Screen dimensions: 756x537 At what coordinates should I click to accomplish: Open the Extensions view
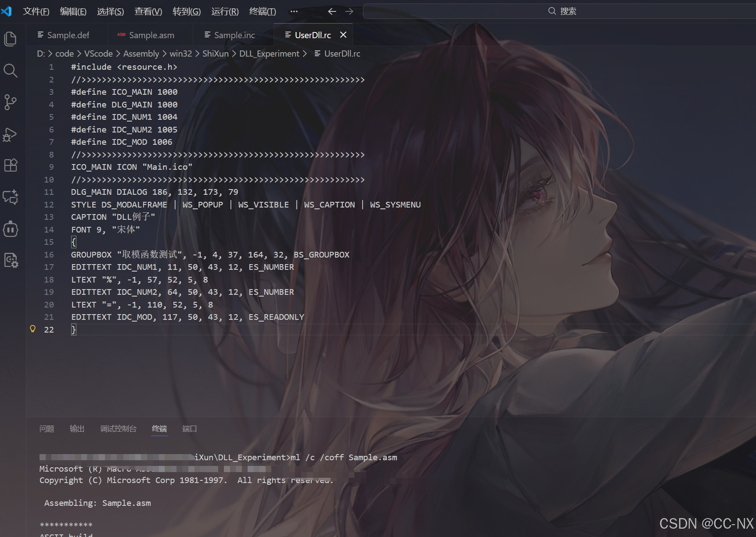click(x=11, y=165)
